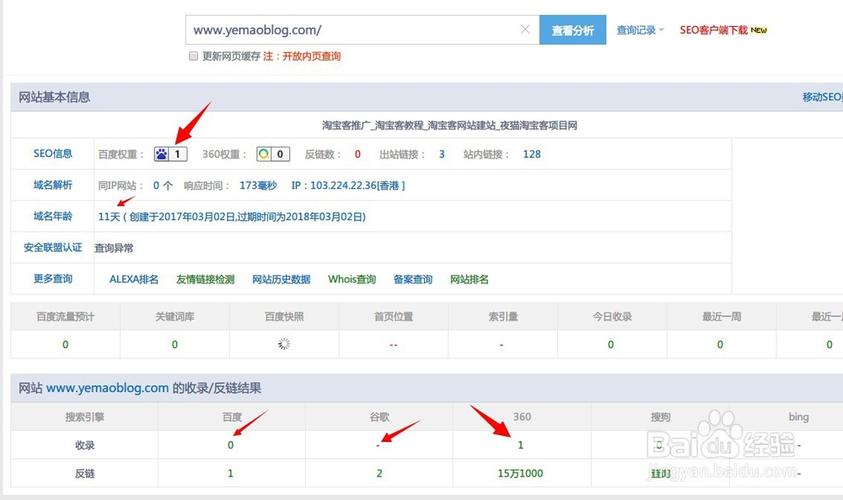843x500 pixels.
Task: Click the 站内链接 count 128
Action: pos(531,154)
